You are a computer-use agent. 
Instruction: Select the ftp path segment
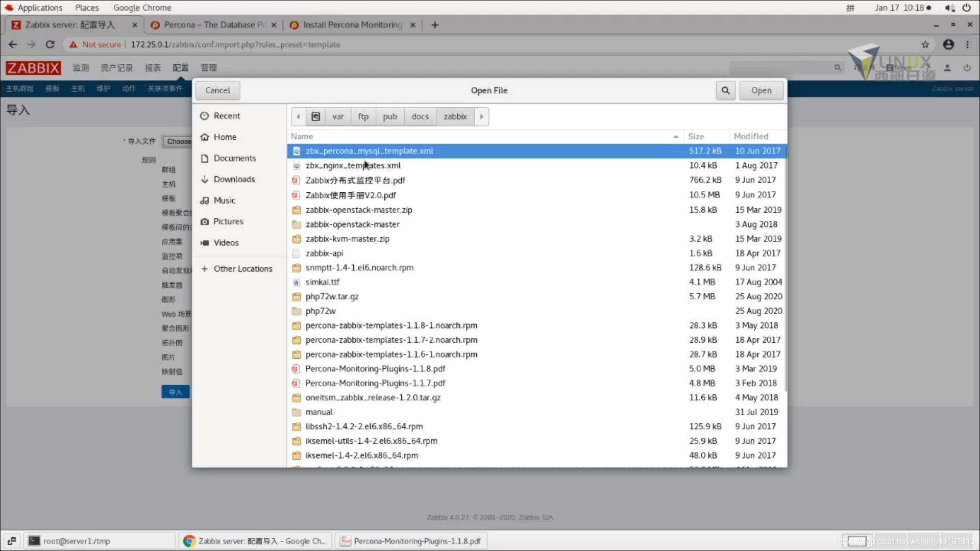(x=363, y=116)
